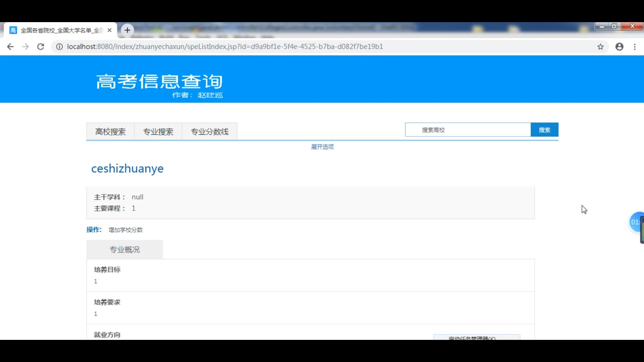Switch to the 专业搜索 tab
The width and height of the screenshot is (644, 362).
click(158, 131)
